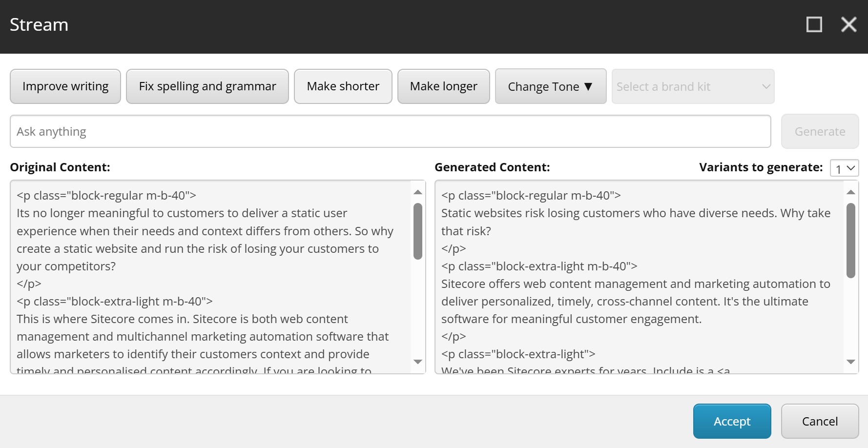The height and width of the screenshot is (448, 868).
Task: Open the Select a brand kit dropdown
Action: tap(692, 86)
